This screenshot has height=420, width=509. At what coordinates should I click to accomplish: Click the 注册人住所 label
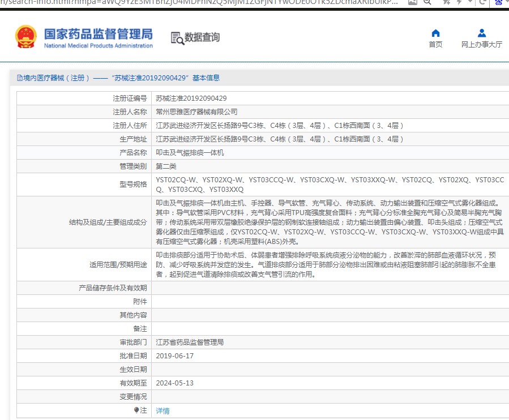pos(130,126)
